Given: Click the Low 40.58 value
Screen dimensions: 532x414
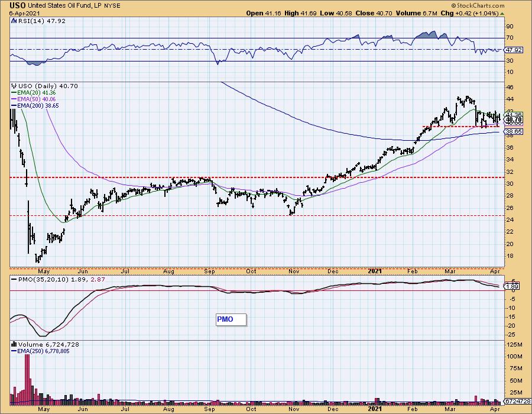Looking at the screenshot, I should (336, 13).
